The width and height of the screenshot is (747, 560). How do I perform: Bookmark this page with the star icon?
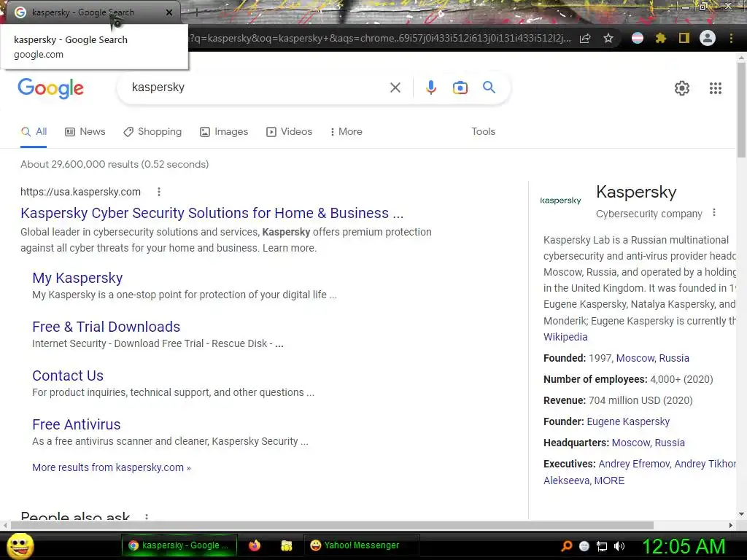[608, 38]
